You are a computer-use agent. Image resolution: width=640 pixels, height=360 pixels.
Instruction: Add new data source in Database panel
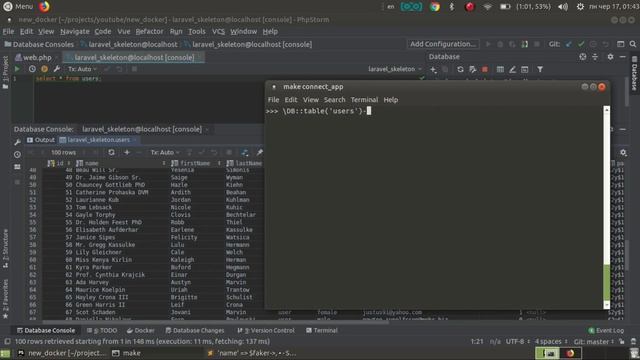433,70
